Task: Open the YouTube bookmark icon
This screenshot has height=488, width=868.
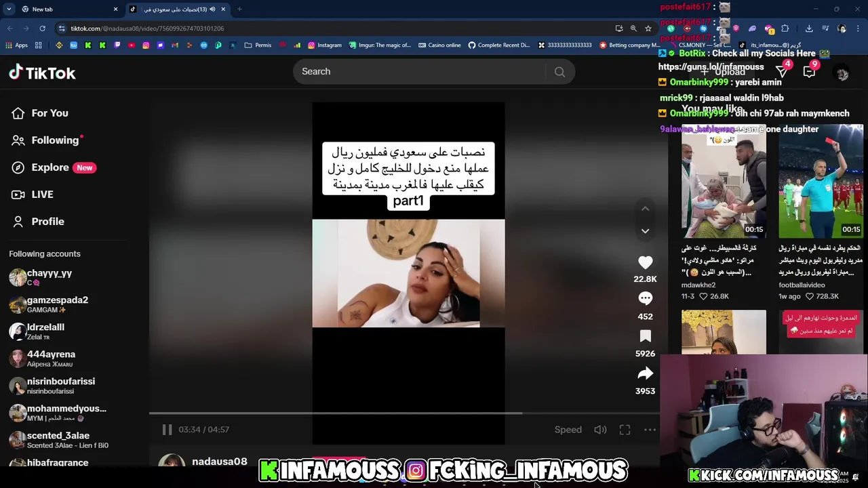Action: tap(131, 45)
